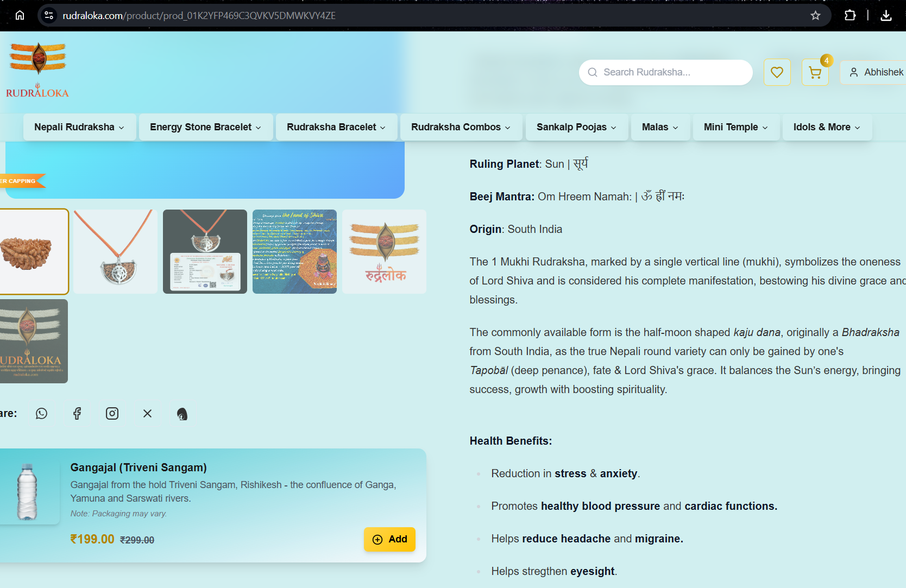Click the Gangajal bottle image
Screen dimensions: 906x588
(x=27, y=492)
